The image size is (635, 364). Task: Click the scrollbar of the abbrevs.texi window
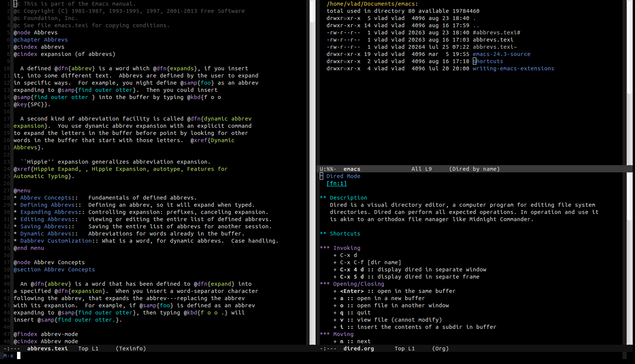pyautogui.click(x=313, y=172)
